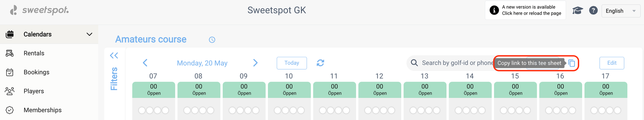Image resolution: width=644 pixels, height=120 pixels.
Task: Click the Today button
Action: (292, 63)
